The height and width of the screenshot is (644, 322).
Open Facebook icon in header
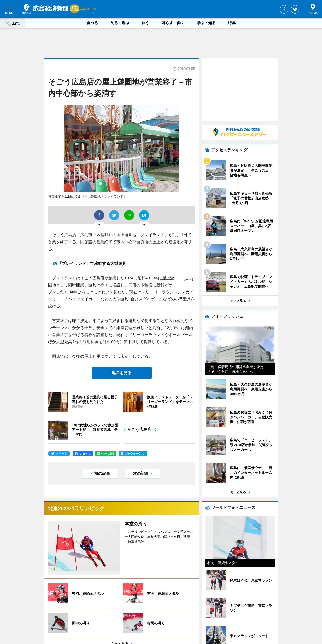[284, 9]
